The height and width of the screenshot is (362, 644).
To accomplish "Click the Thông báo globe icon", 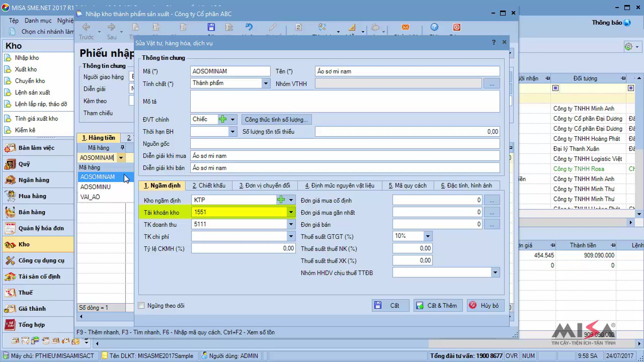I will pos(627,23).
